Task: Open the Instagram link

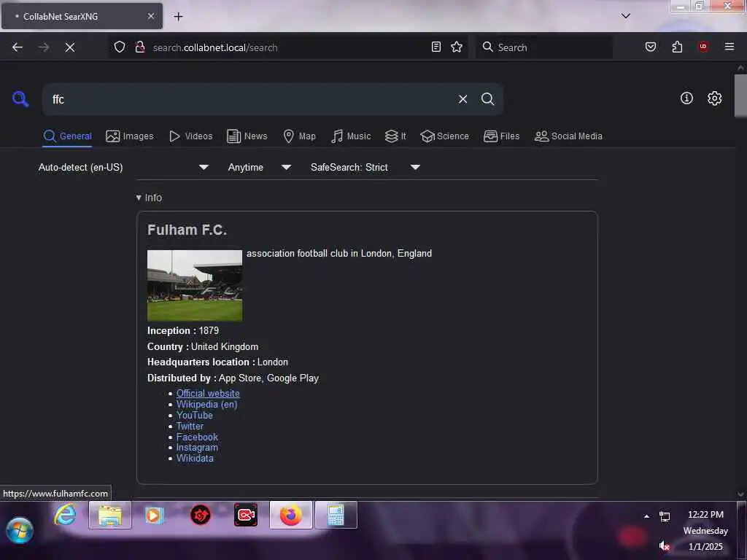Action: (197, 448)
